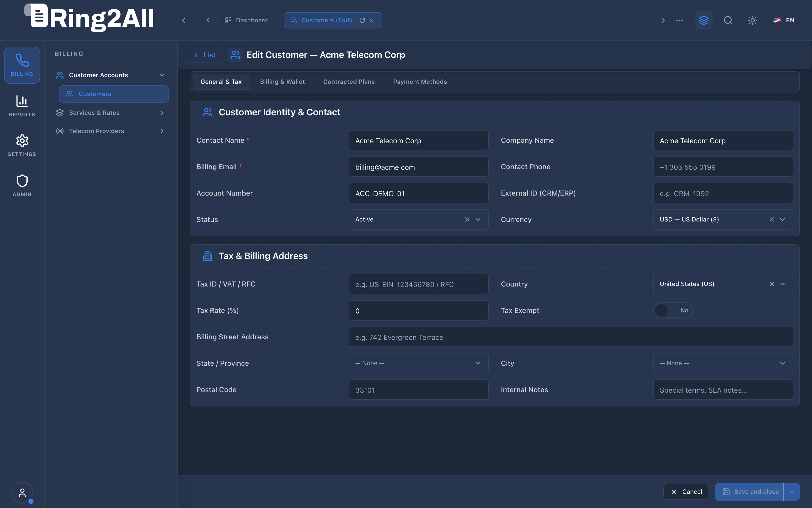Click the Postal Code field
812x508 pixels.
(418, 390)
